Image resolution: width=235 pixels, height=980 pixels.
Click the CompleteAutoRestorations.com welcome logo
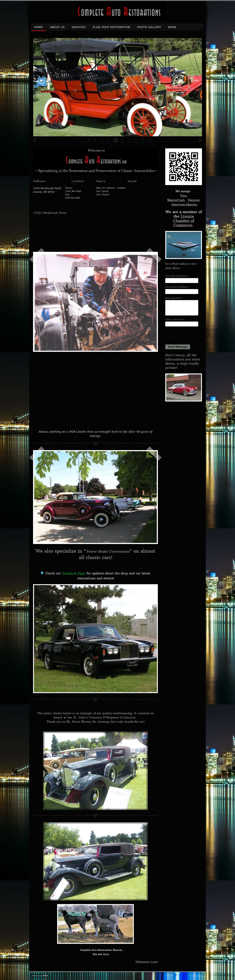point(96,160)
